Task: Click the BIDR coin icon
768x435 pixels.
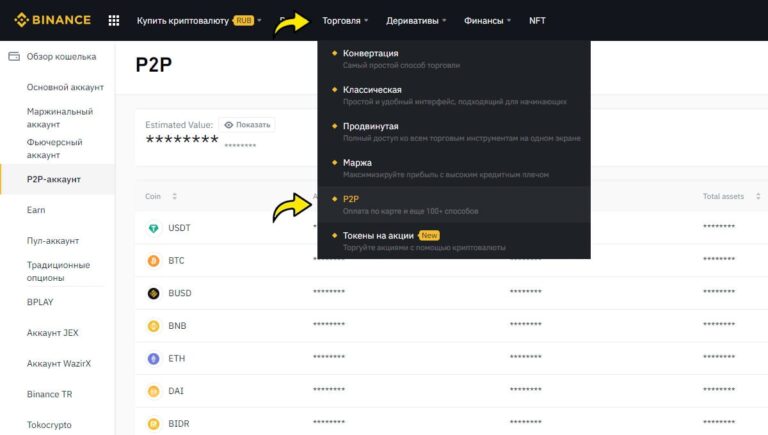Action: (153, 424)
